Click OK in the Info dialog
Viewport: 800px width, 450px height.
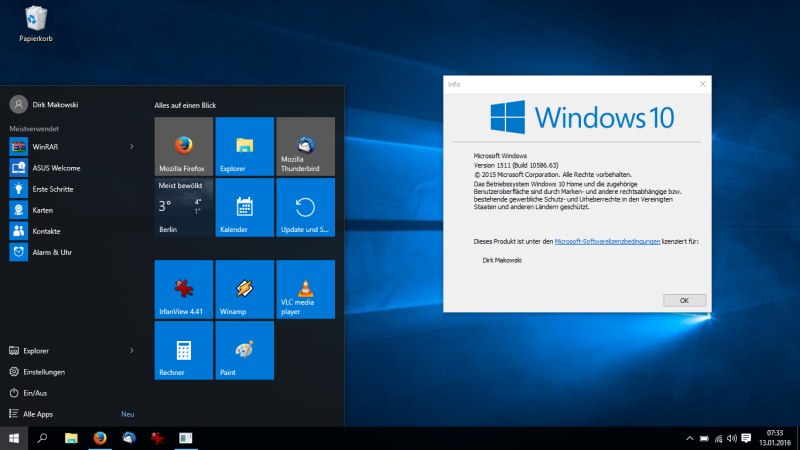pyautogui.click(x=684, y=301)
